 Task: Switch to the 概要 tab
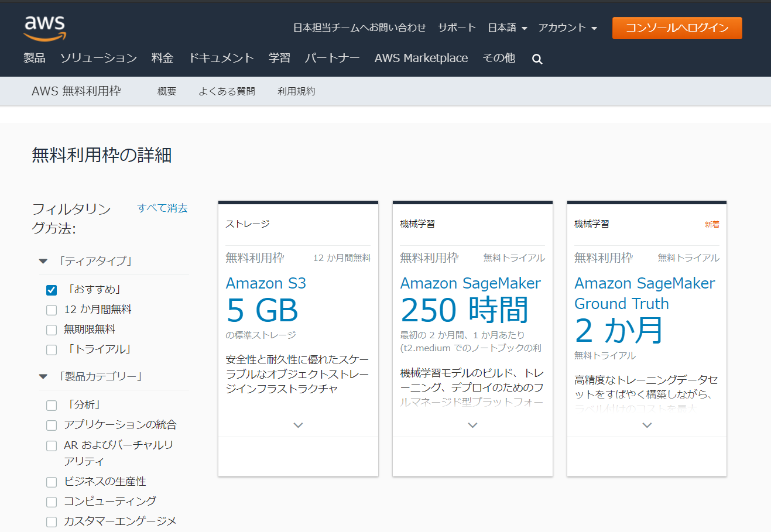(x=167, y=91)
